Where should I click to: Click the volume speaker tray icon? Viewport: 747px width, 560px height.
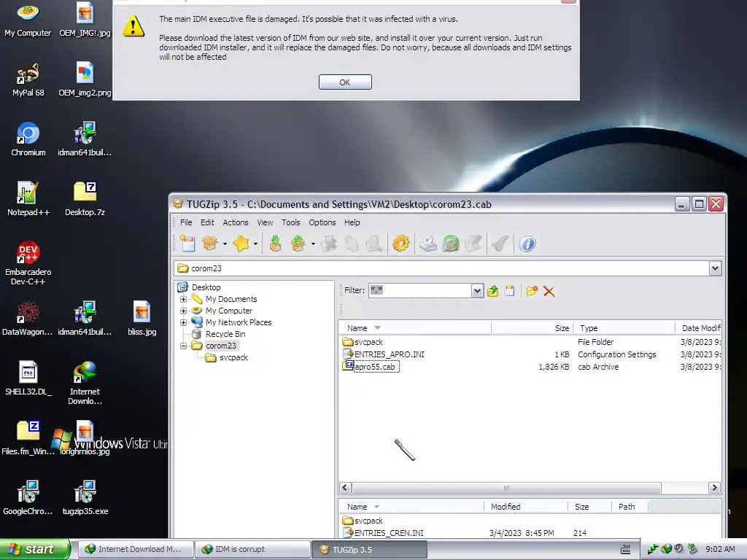pos(678,549)
